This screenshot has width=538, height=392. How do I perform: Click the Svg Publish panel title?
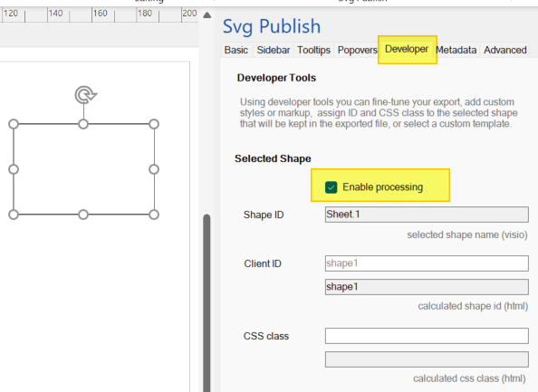[x=272, y=26]
